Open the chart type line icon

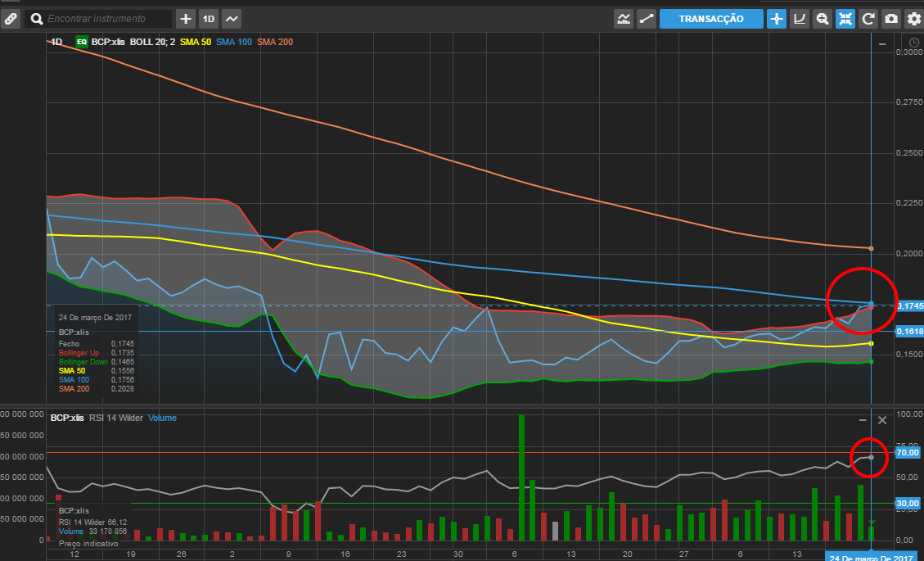tap(232, 18)
